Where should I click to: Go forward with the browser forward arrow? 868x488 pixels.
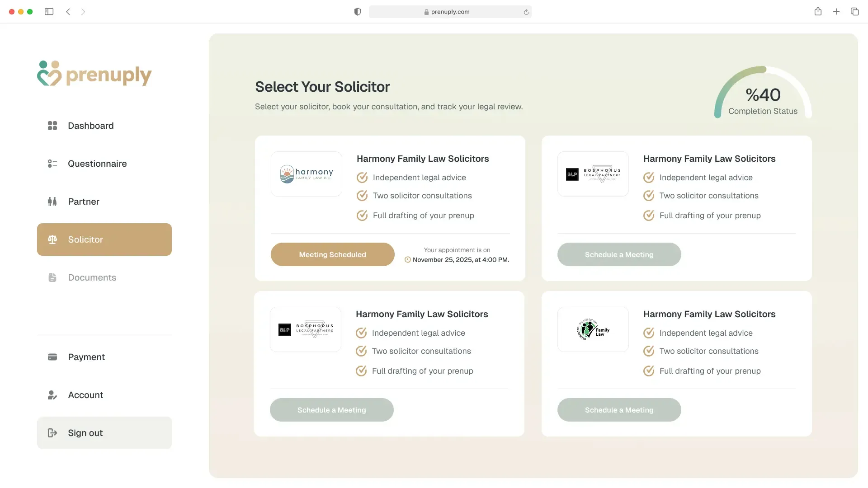tap(83, 12)
